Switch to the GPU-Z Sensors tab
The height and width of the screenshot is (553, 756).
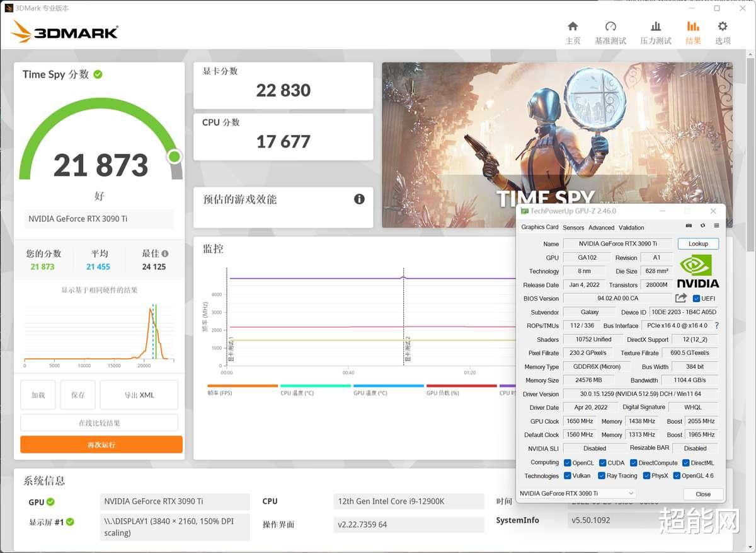(573, 228)
